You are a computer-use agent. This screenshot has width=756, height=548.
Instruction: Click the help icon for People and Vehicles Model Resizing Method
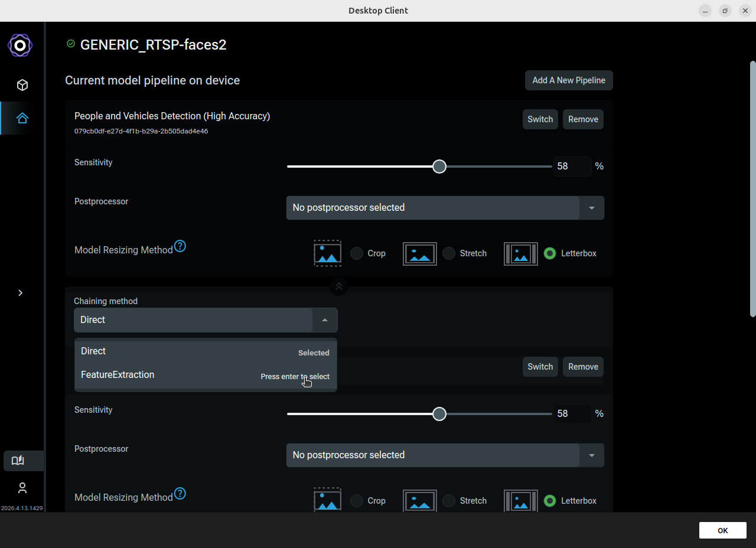coord(180,246)
